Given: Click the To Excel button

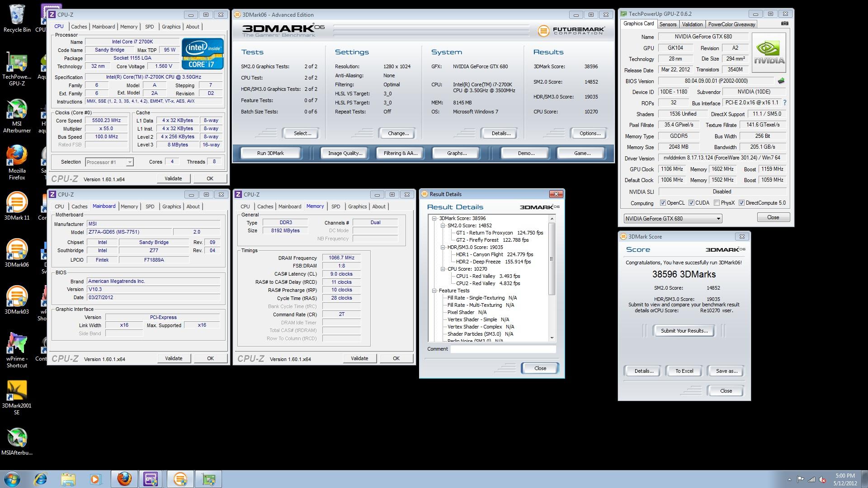Looking at the screenshot, I should tap(684, 371).
